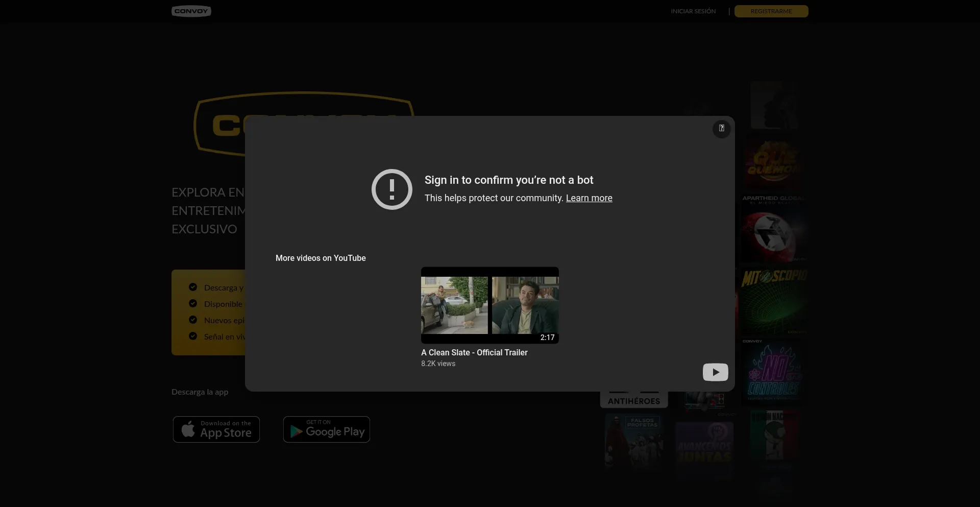Open A Clean Slate trailer thumbnail
Screen dimensions: 980x507
489,305
